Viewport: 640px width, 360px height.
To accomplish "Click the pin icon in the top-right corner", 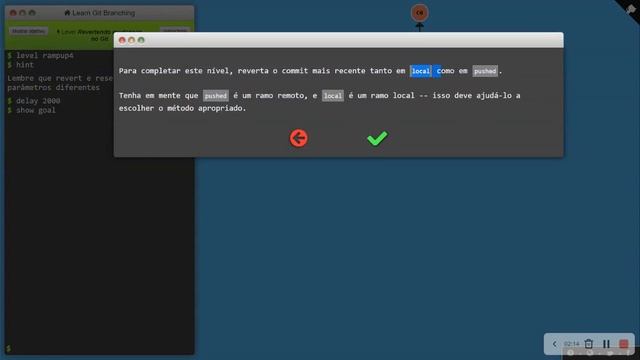I will 631,9.
